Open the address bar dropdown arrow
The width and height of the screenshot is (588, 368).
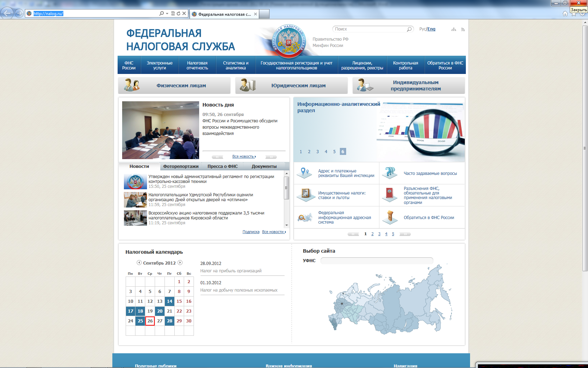coord(167,13)
